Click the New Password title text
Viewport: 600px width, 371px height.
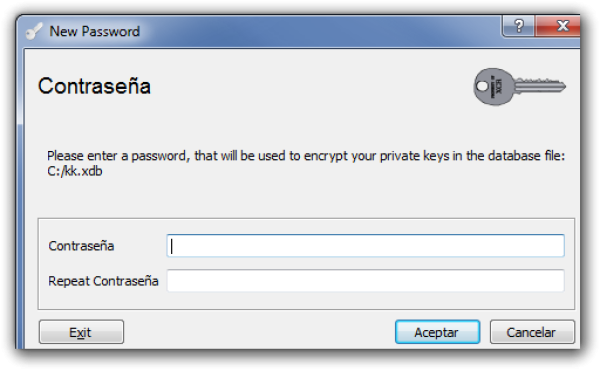click(95, 31)
